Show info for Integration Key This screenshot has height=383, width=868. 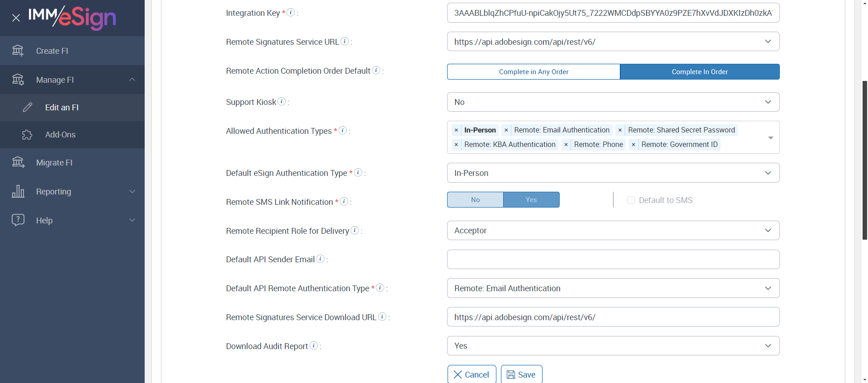click(291, 12)
